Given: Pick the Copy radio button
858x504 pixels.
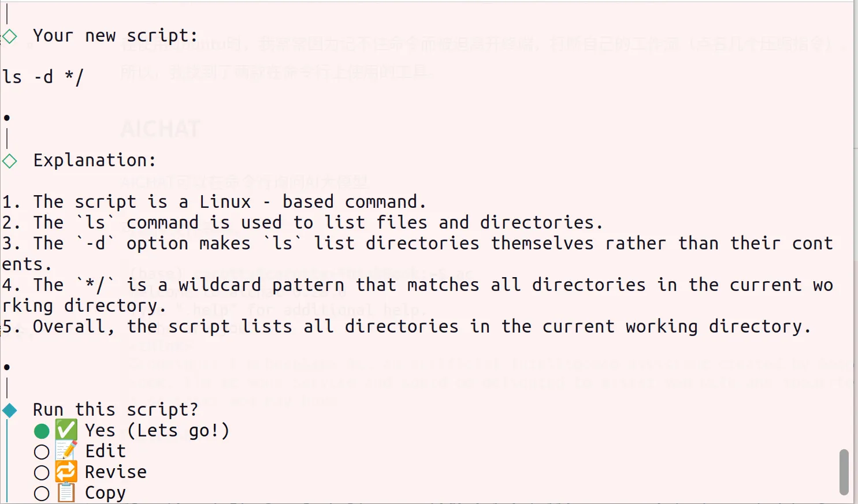Looking at the screenshot, I should tap(42, 494).
